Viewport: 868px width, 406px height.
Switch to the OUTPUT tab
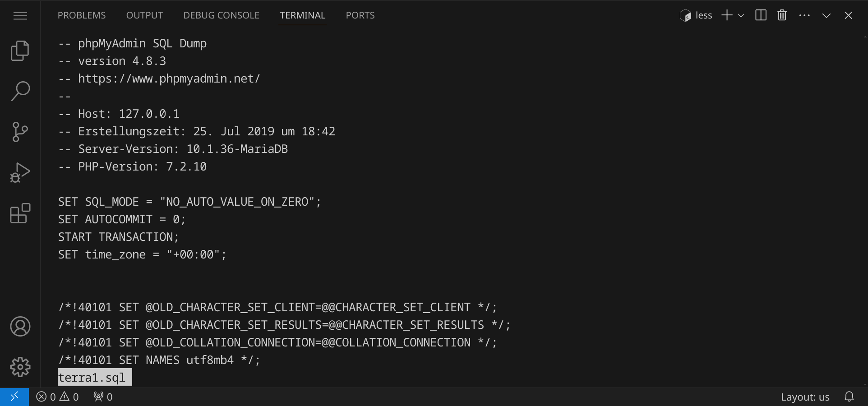click(144, 15)
